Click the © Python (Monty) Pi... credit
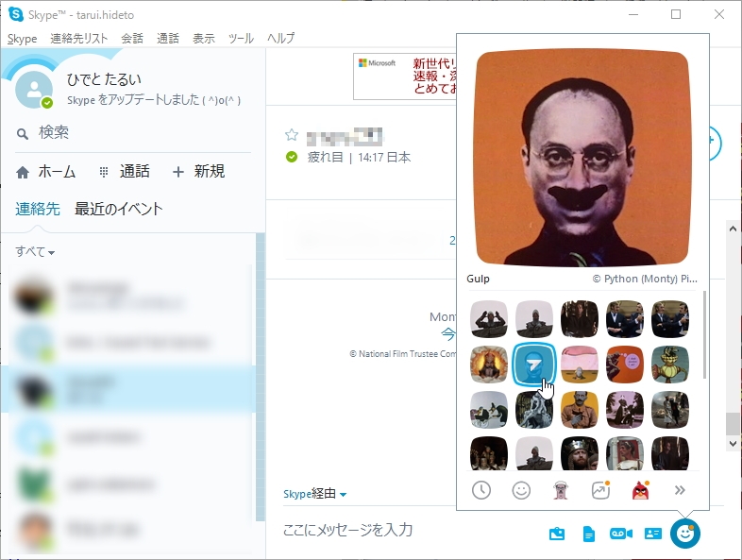 point(645,279)
